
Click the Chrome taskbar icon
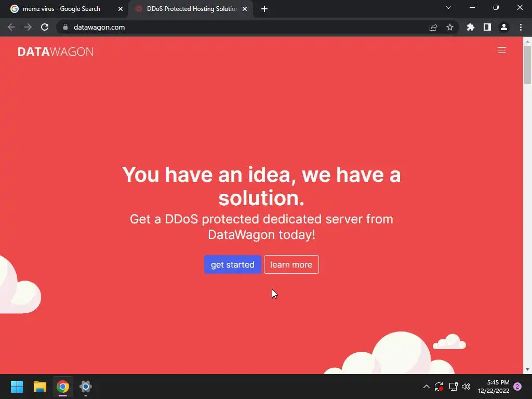click(x=63, y=387)
